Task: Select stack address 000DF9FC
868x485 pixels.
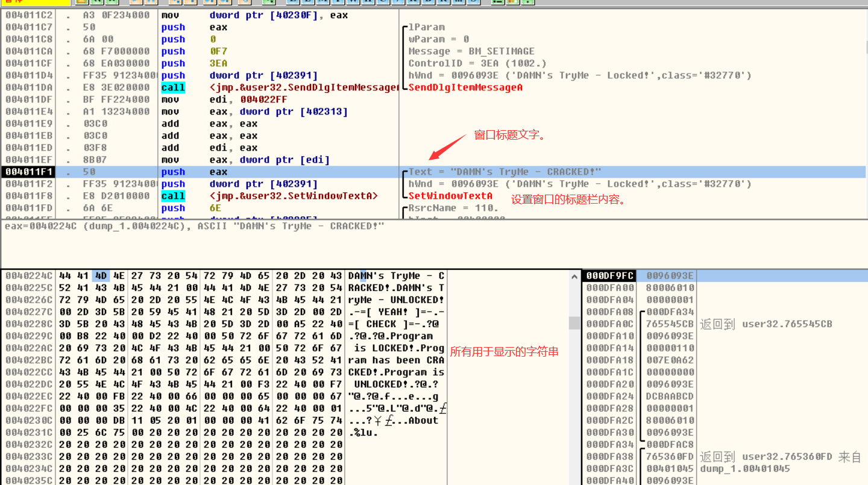Action: pyautogui.click(x=611, y=276)
